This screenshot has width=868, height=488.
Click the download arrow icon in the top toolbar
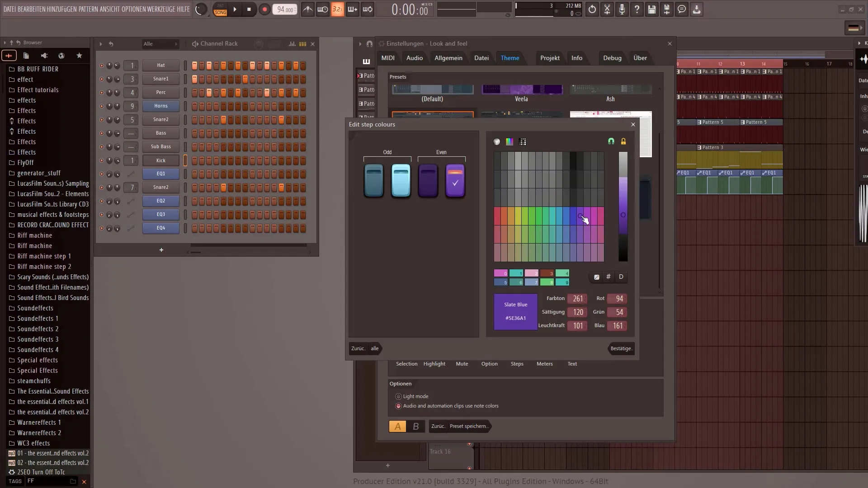tap(697, 9)
